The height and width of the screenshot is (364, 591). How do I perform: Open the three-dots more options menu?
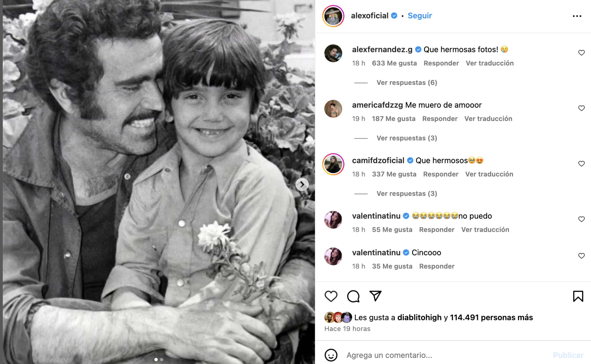coord(577,16)
